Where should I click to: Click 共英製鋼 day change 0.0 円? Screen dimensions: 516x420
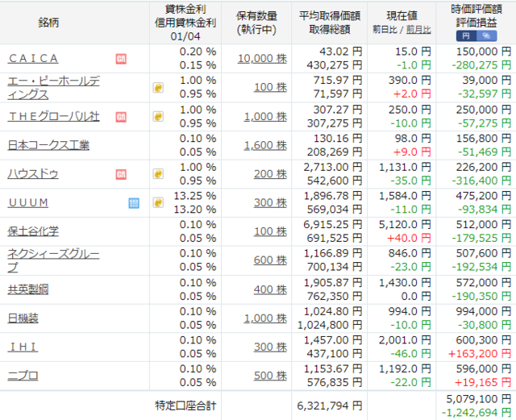[x=416, y=296]
